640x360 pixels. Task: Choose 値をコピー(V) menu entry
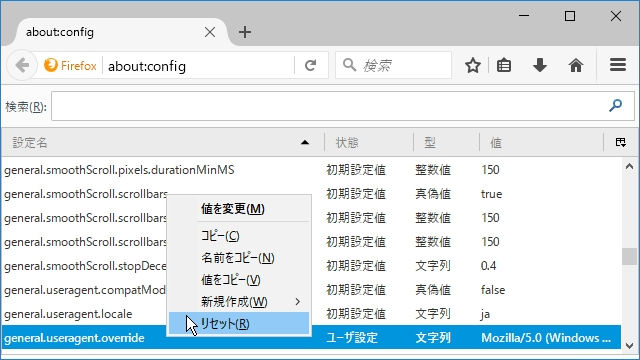click(238, 280)
